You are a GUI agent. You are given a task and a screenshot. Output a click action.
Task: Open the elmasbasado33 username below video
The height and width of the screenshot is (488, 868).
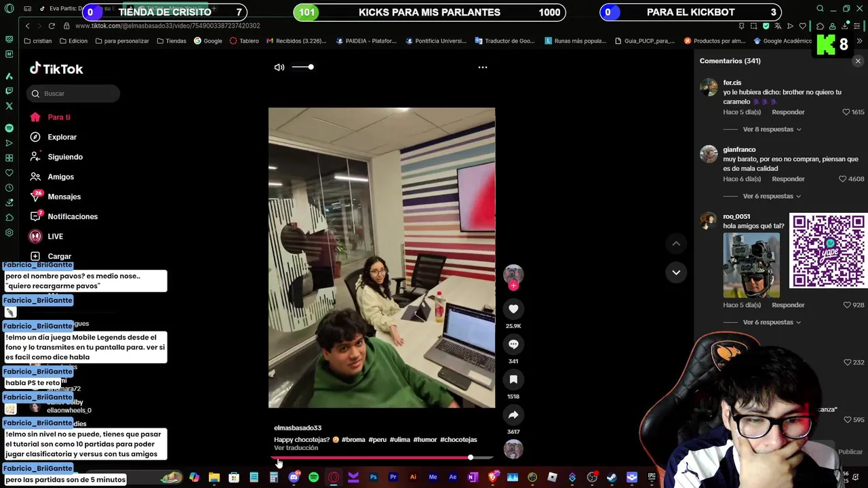tap(298, 428)
